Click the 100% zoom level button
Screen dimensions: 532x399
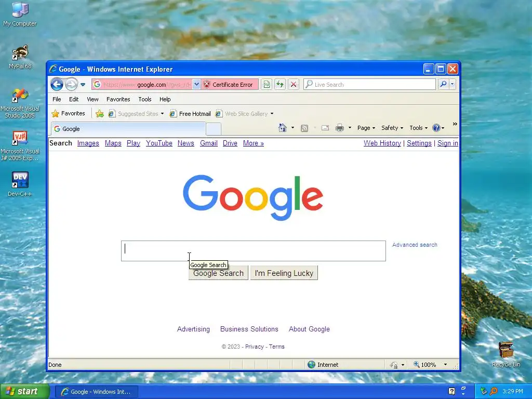click(x=429, y=365)
